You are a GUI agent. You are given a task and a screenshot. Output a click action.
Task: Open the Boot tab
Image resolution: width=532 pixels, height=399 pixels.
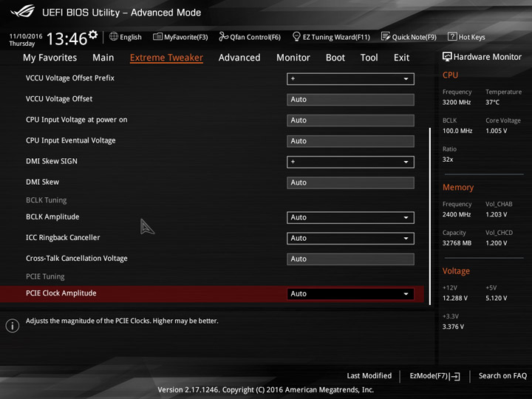[x=335, y=58]
